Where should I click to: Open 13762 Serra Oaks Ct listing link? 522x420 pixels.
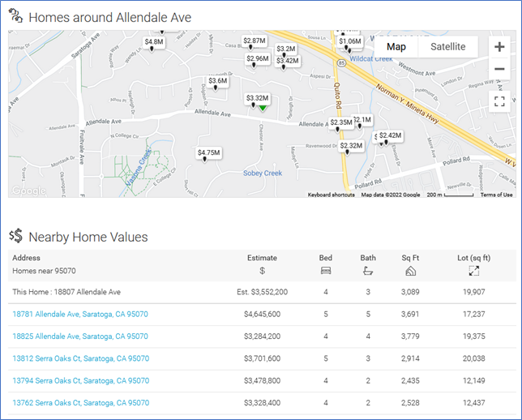coord(81,403)
